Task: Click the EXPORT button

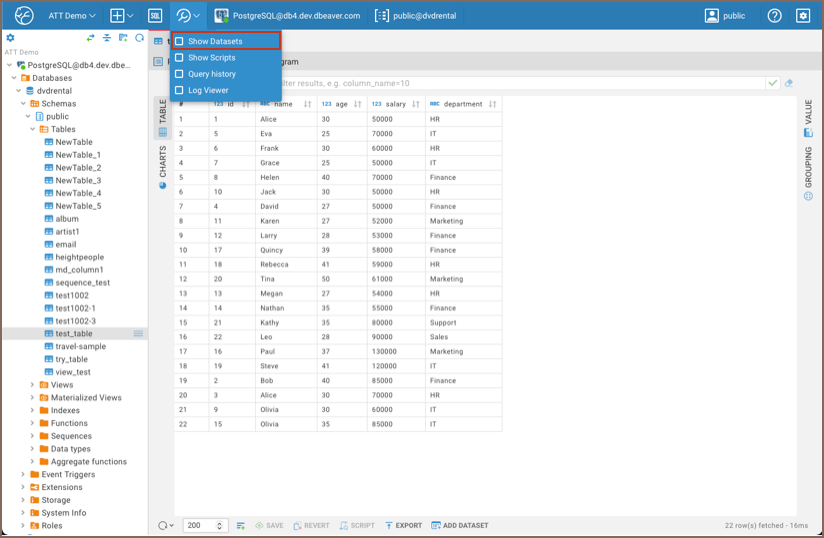Action: 404,525
